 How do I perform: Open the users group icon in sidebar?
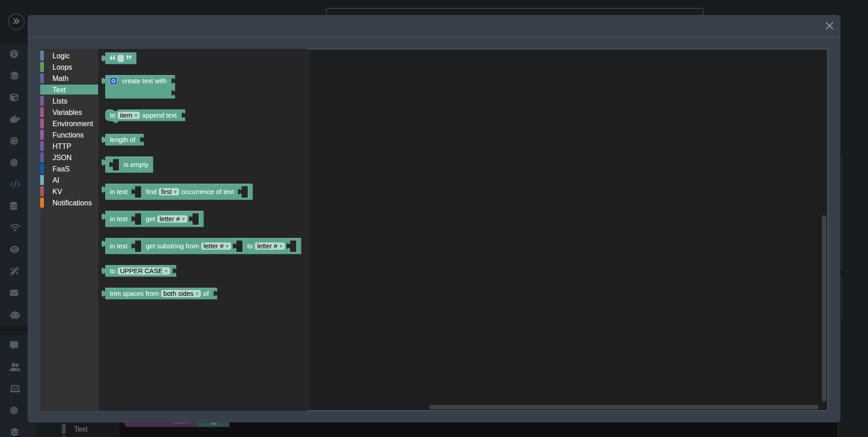click(14, 367)
